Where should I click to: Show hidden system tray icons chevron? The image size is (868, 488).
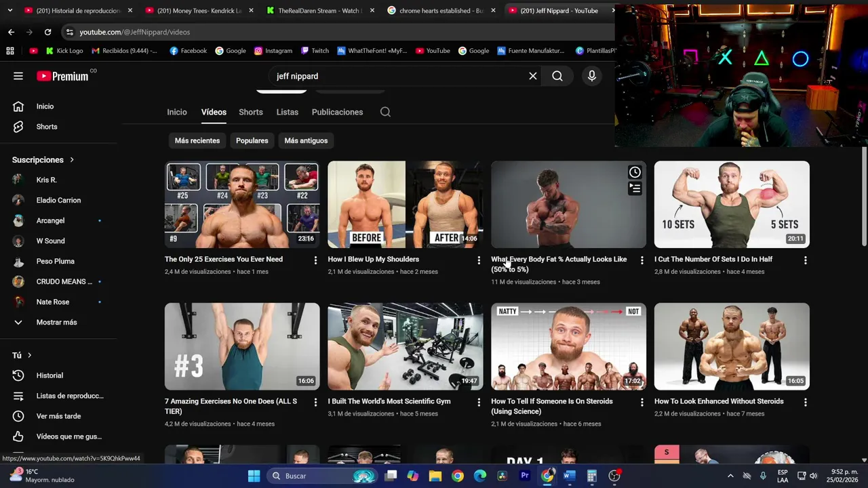pos(730,476)
